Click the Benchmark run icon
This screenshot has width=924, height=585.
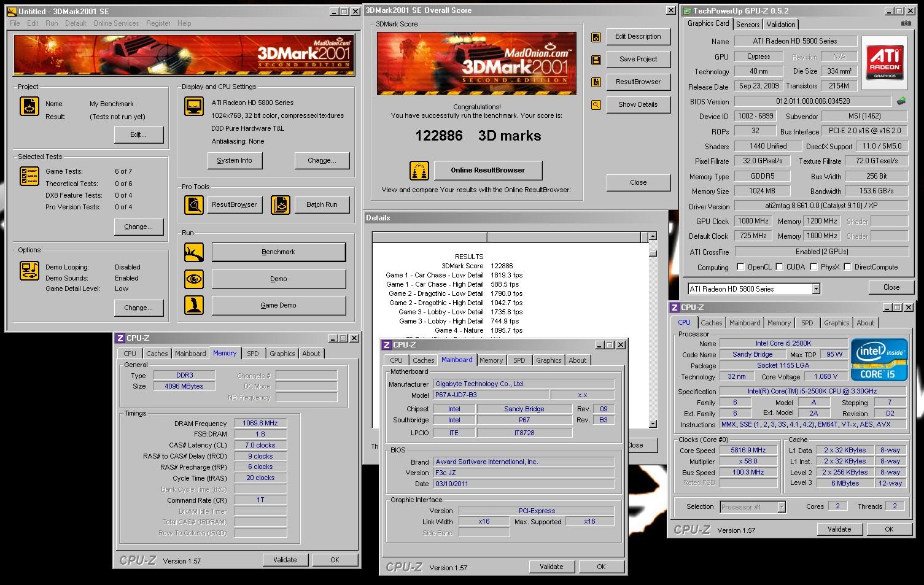[x=194, y=252]
